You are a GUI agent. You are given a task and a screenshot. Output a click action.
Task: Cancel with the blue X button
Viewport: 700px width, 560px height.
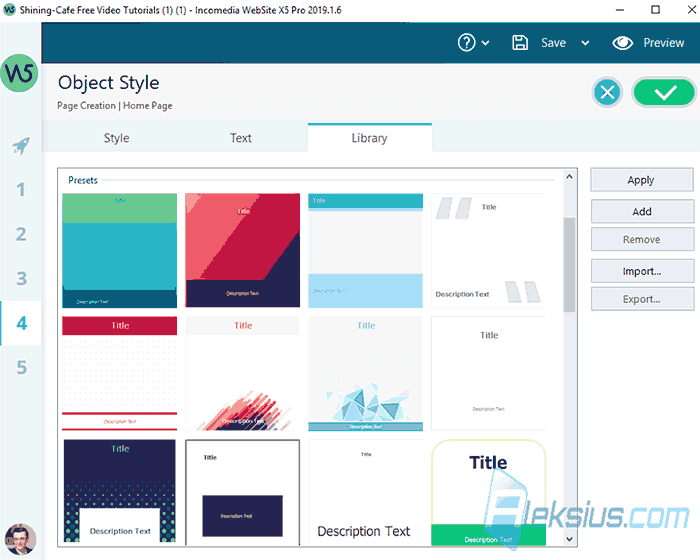[607, 92]
